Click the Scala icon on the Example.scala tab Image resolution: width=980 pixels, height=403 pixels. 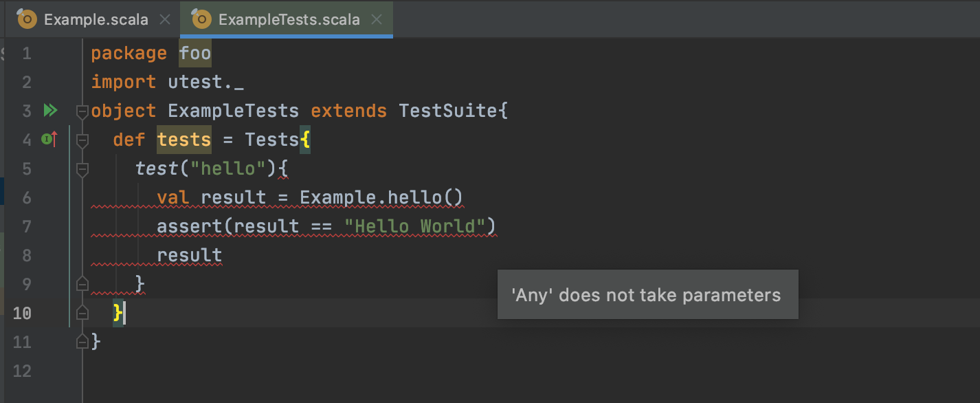26,19
